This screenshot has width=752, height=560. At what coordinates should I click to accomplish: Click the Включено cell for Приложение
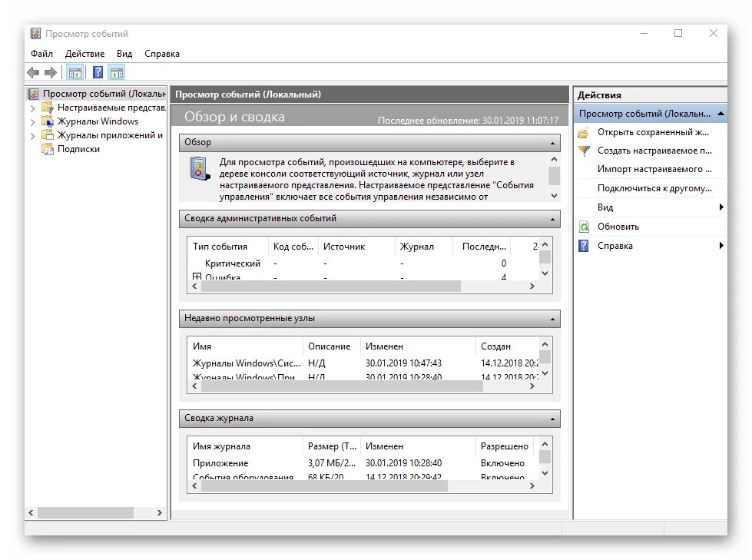click(502, 463)
